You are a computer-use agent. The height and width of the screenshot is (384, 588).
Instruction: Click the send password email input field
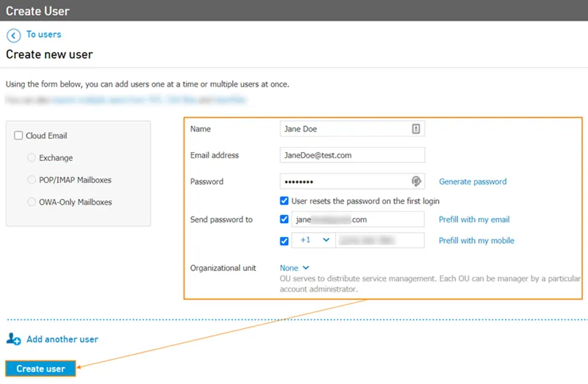pos(358,219)
